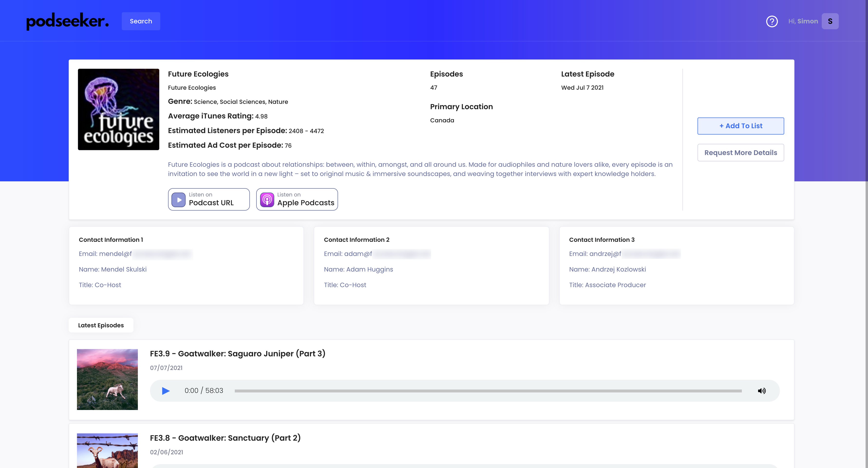Screen dimensions: 868x468
Task: Click the Apple Podcasts icon
Action: [x=267, y=200]
